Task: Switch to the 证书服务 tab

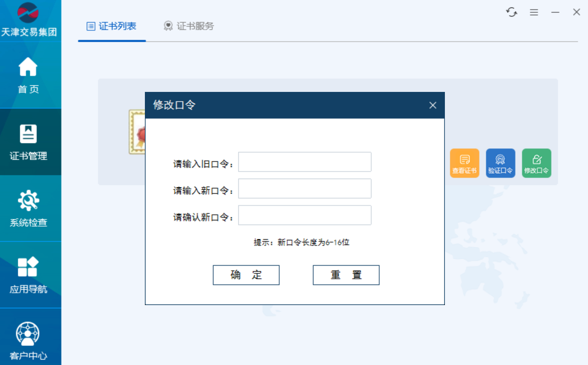Action: point(189,26)
